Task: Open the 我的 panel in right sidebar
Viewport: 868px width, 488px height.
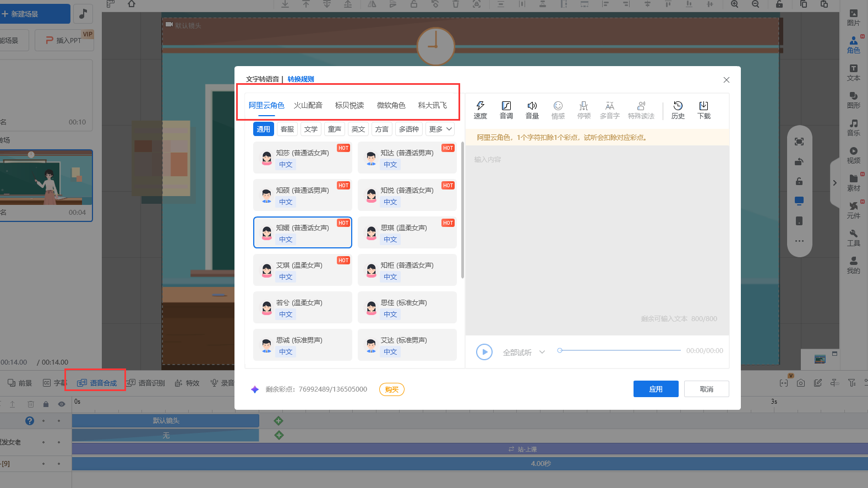Action: pyautogui.click(x=853, y=265)
